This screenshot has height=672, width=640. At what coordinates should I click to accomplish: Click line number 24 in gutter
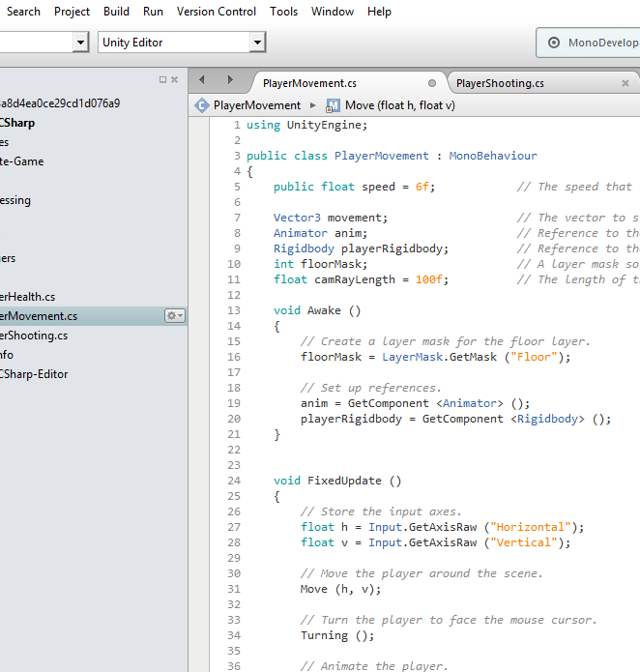tap(234, 481)
